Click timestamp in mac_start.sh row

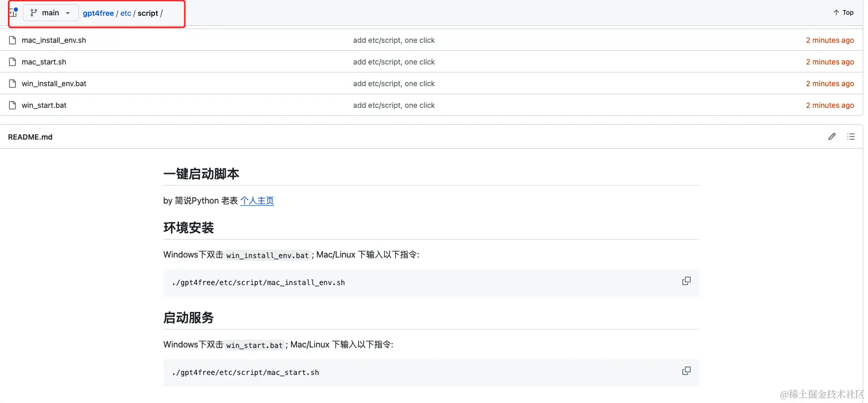830,62
